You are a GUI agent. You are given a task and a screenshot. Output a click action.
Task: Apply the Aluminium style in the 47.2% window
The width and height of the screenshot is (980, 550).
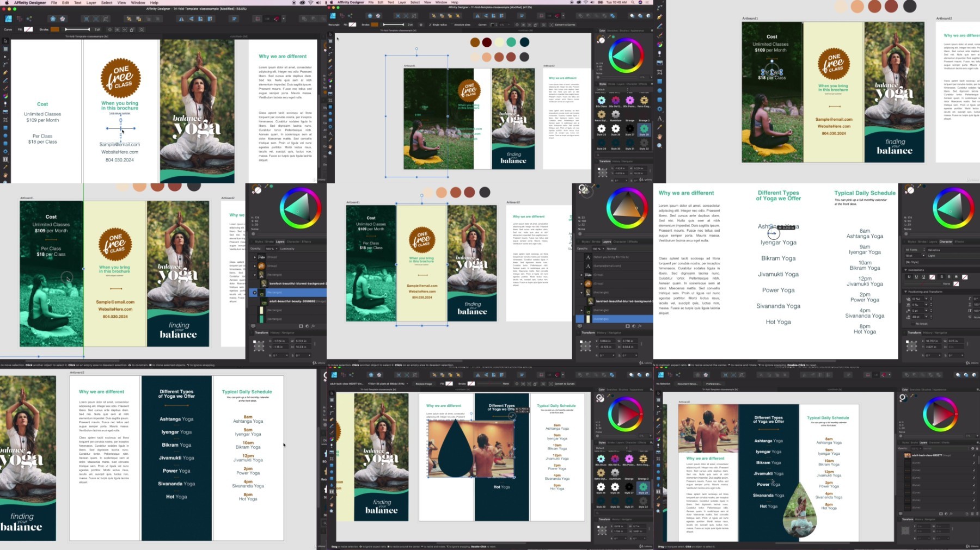[x=616, y=115]
